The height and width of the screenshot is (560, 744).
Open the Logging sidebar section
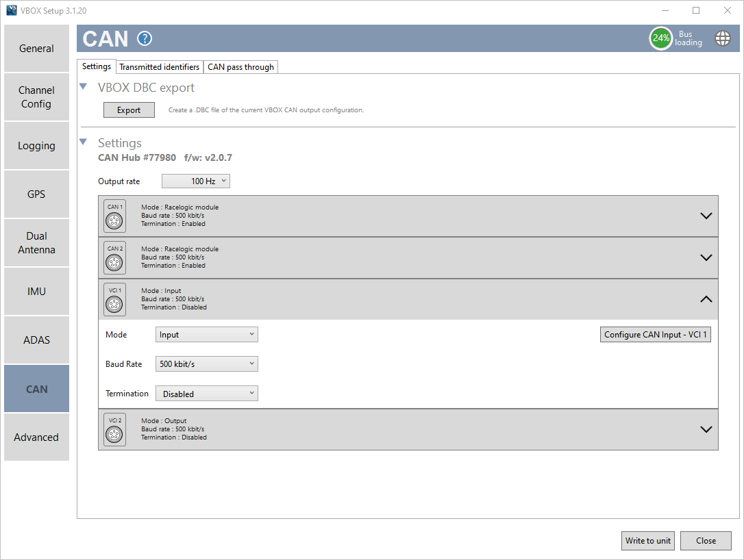(x=36, y=146)
